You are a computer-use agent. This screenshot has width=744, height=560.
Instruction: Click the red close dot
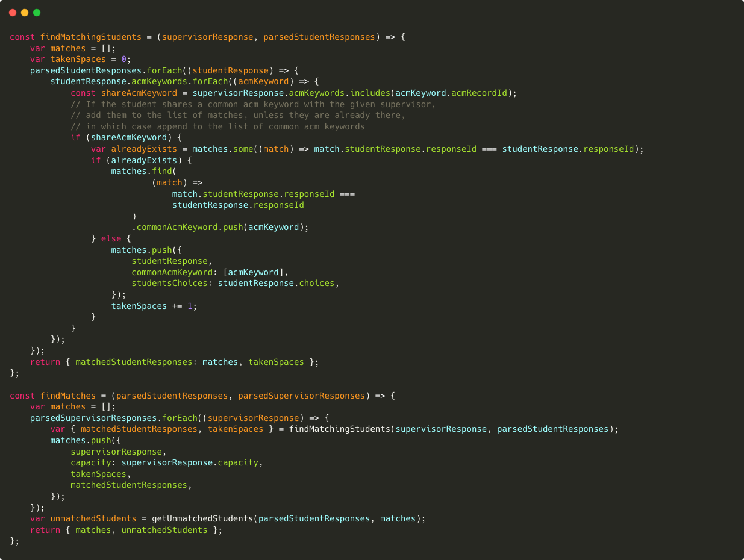point(13,13)
